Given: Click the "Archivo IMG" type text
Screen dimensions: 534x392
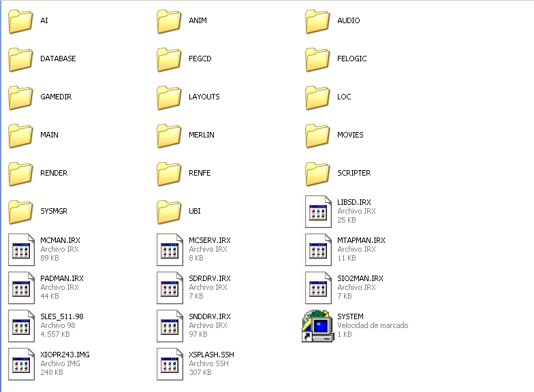Looking at the screenshot, I should point(60,363).
